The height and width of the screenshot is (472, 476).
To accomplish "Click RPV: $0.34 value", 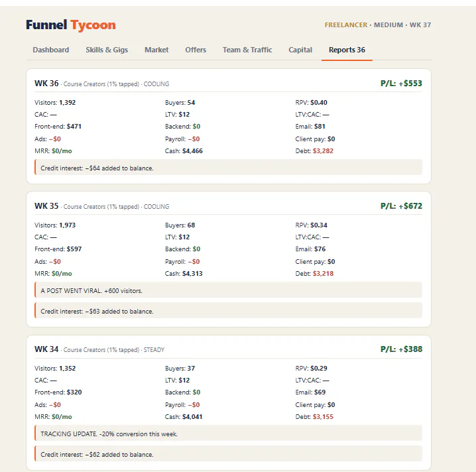I will tap(311, 225).
